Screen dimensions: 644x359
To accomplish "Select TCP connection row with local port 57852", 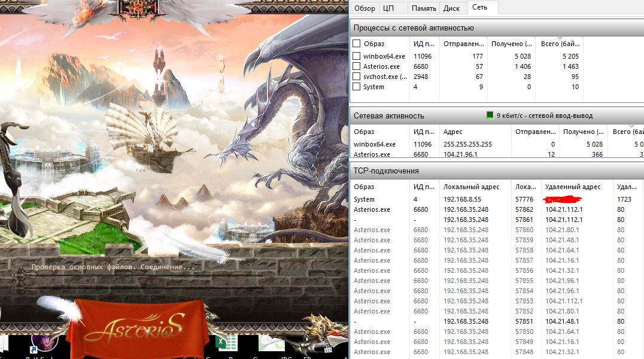I will click(497, 311).
